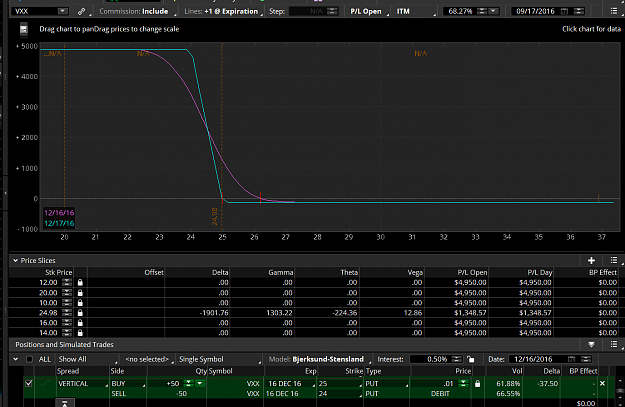Open the P/L Open plot menu

368,12
